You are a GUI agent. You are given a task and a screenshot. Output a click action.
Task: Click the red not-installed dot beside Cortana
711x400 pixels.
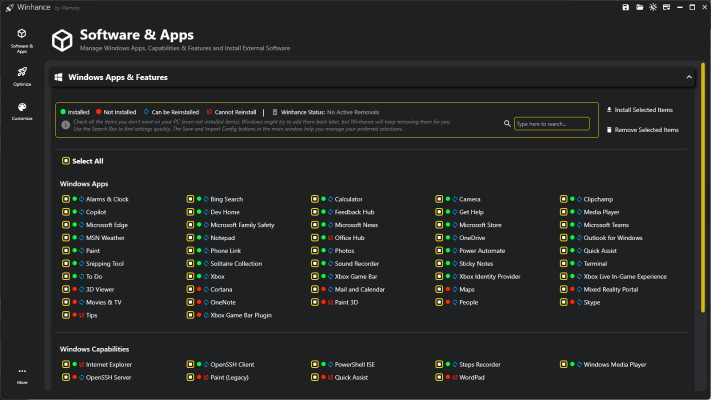[x=199, y=289]
